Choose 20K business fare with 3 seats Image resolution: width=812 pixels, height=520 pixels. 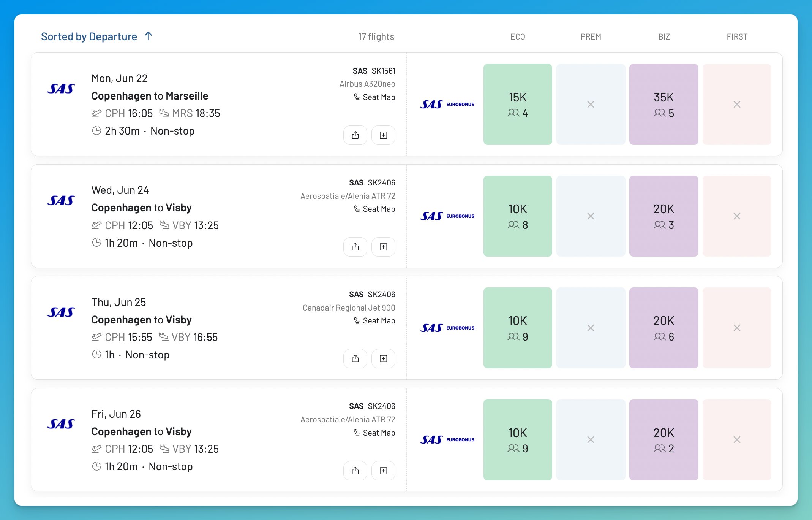[664, 216]
